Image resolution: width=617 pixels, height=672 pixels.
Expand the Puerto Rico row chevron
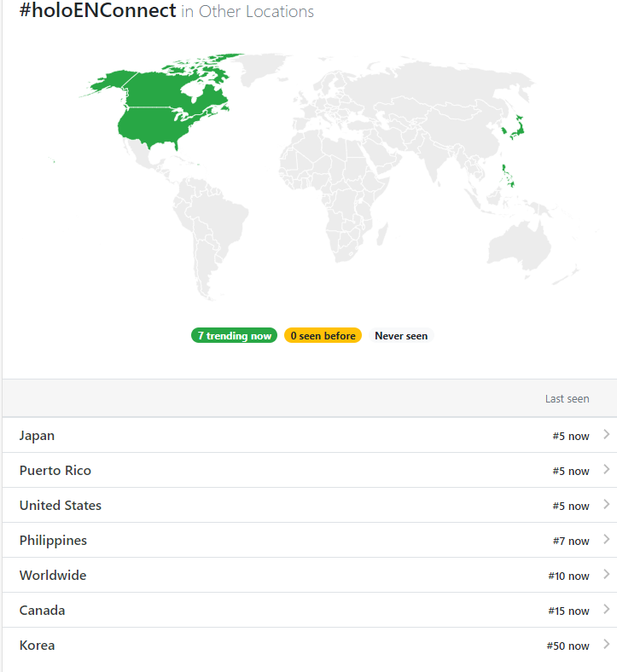[606, 470]
